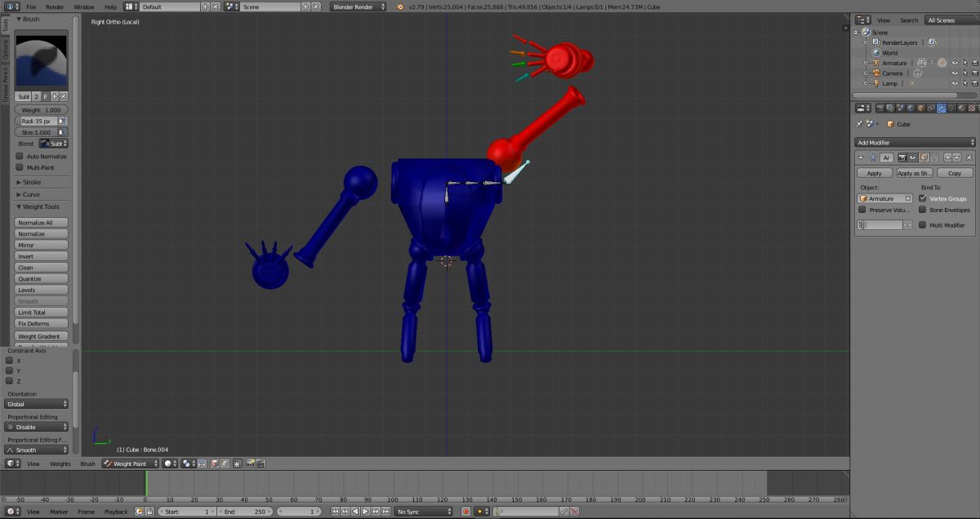Click the Mirror weight tool button
This screenshot has width=980, height=519.
pos(41,245)
